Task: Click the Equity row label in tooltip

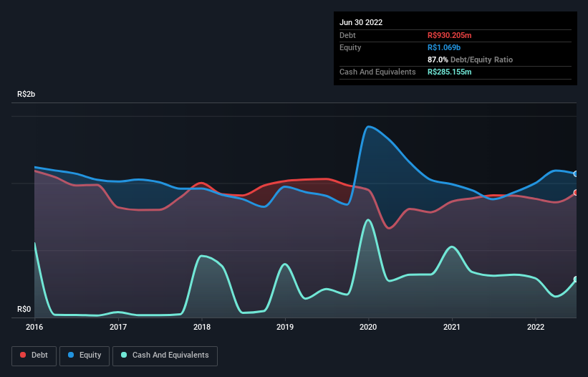Action: coord(350,47)
